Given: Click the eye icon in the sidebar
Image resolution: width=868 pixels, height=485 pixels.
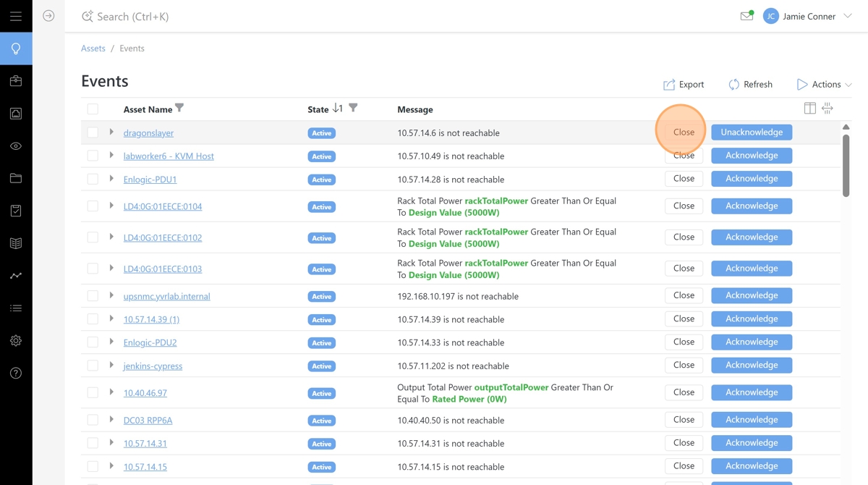Looking at the screenshot, I should [x=16, y=146].
